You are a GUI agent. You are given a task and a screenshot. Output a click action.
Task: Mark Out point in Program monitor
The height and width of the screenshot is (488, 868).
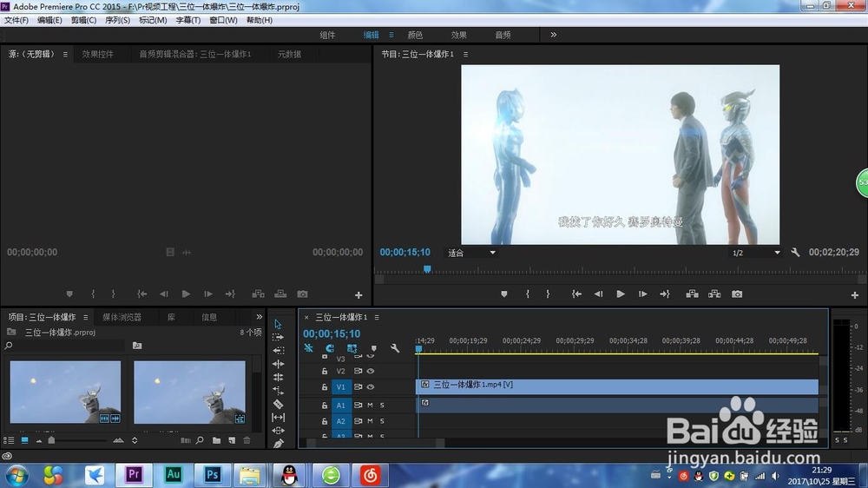(548, 294)
